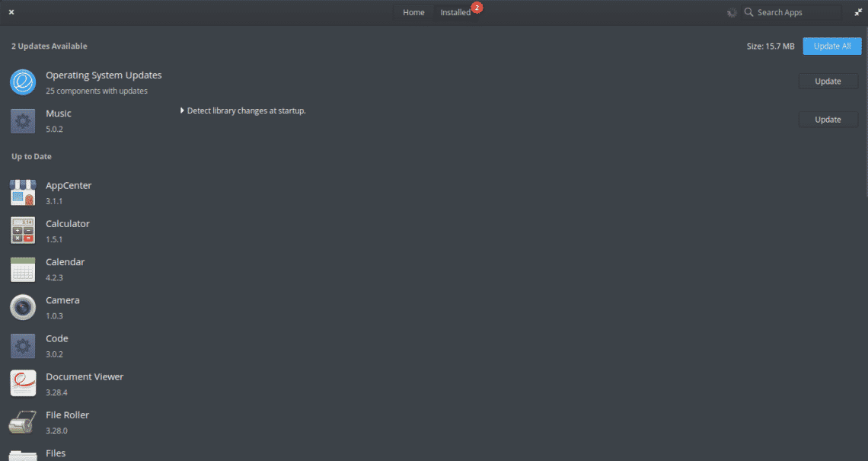Click the Music app gear icon
The image size is (868, 461).
pos(23,121)
